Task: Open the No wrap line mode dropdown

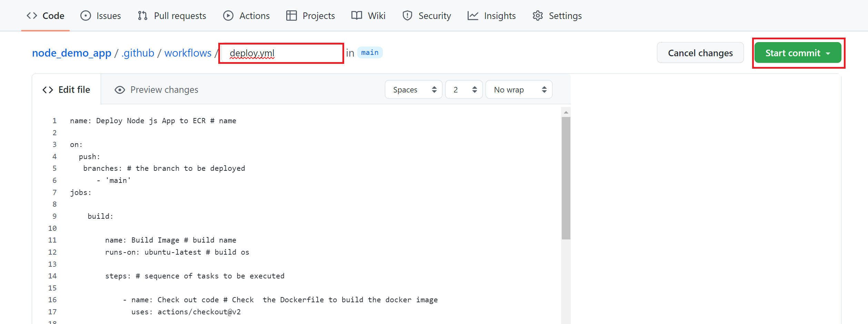Action: (x=519, y=90)
